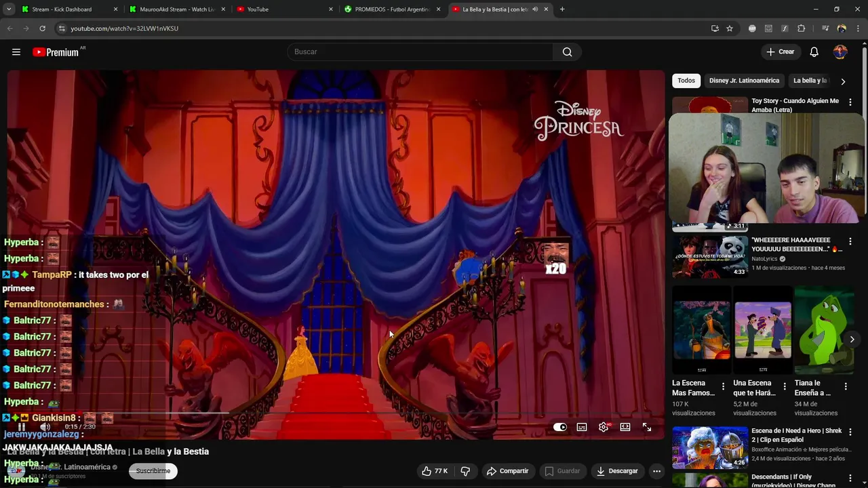This screenshot has height=488, width=868.
Task: Open options for Escena de I Need a Hero
Action: [850, 432]
